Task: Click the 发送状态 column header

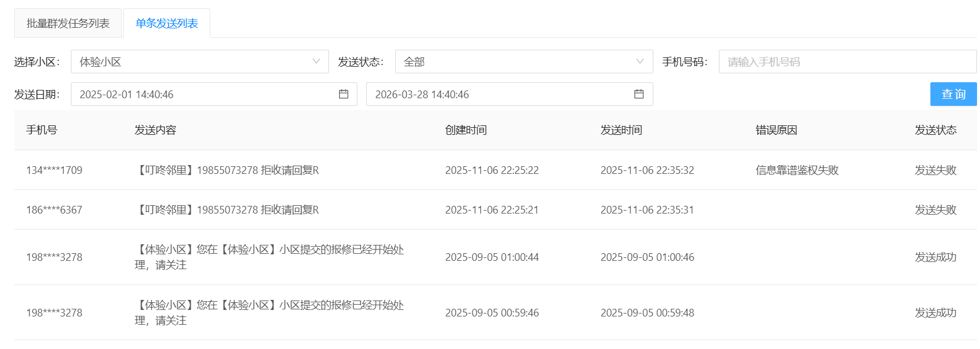Action: [935, 130]
